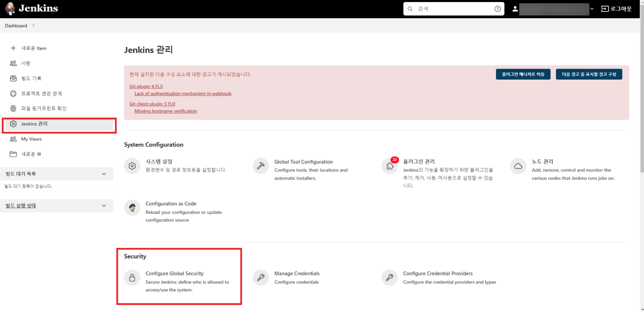
Task: Click the 빌드 실행 상태 header link
Action: 21,206
